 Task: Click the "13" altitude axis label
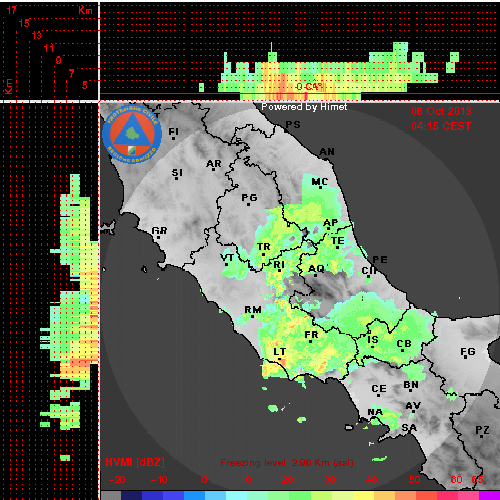[37, 35]
